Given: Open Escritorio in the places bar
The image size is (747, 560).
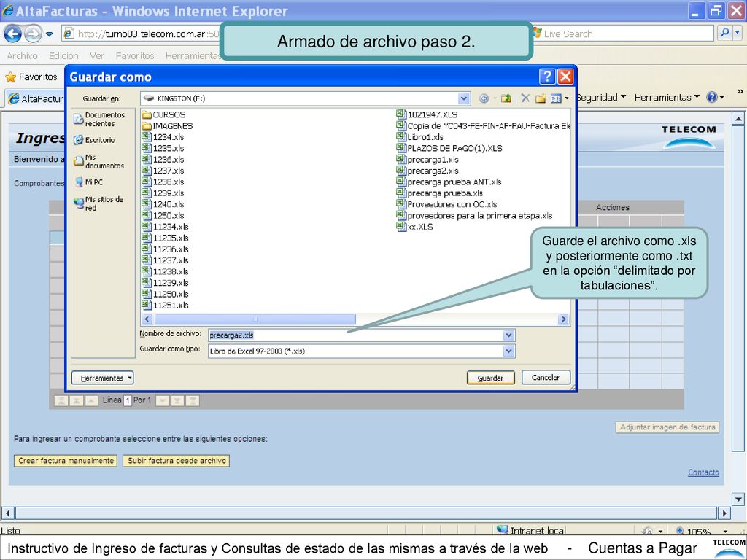Looking at the screenshot, I should tap(94, 140).
